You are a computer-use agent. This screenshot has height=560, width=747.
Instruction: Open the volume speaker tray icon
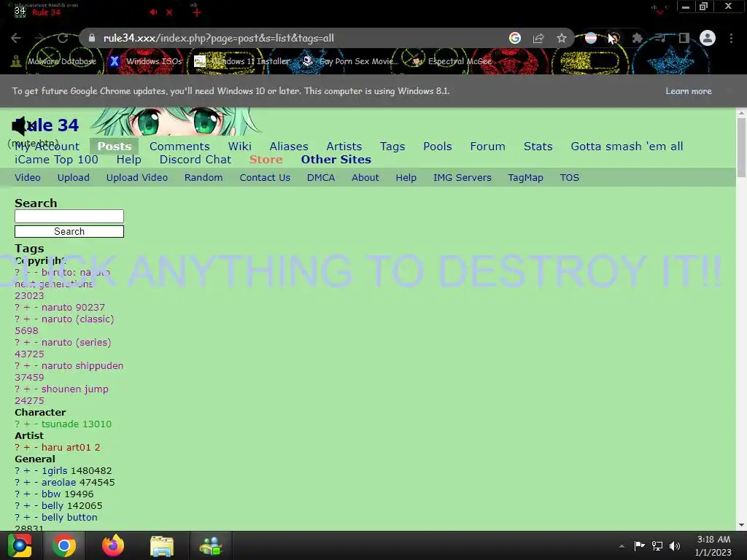(x=675, y=545)
